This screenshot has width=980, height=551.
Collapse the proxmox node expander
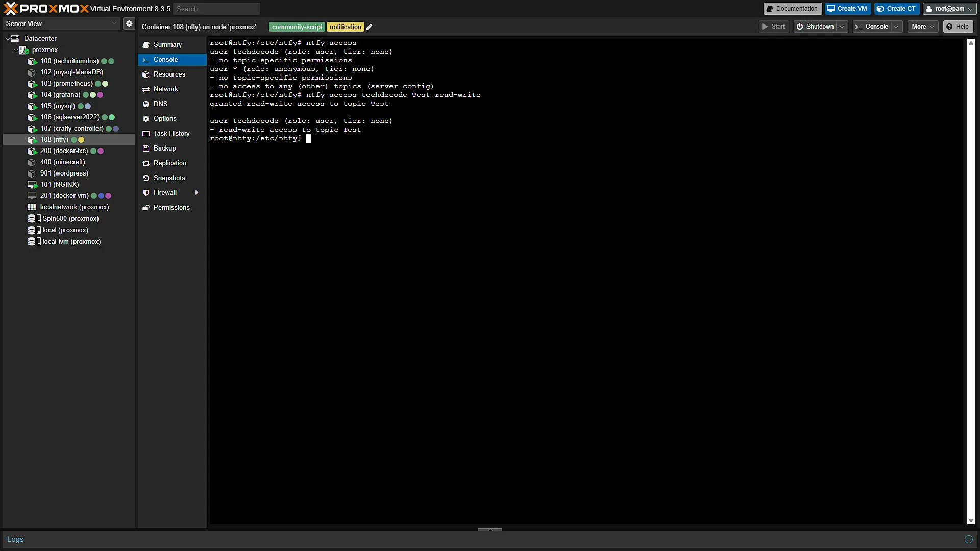[x=15, y=50]
